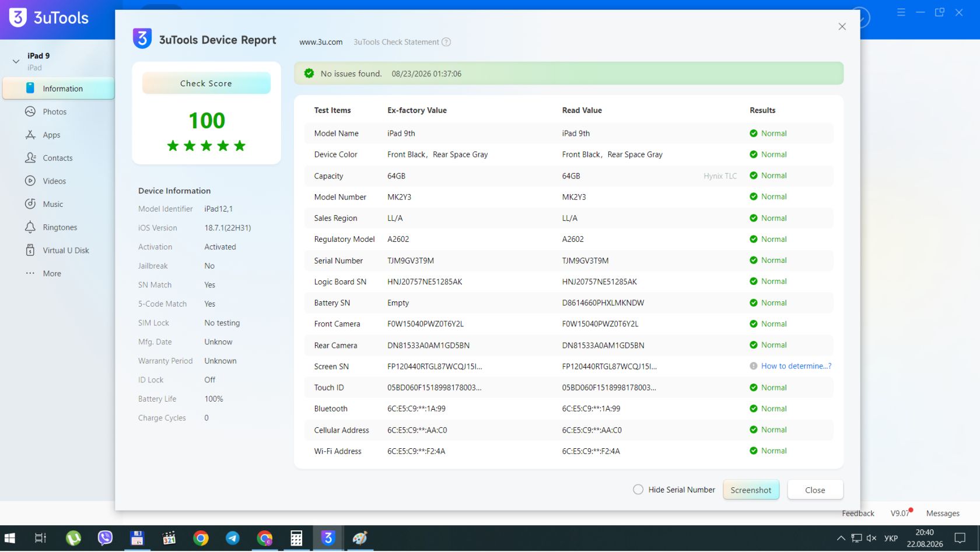The image size is (980, 552).
Task: Open the 3uTools hamburger menu icon
Action: (901, 12)
